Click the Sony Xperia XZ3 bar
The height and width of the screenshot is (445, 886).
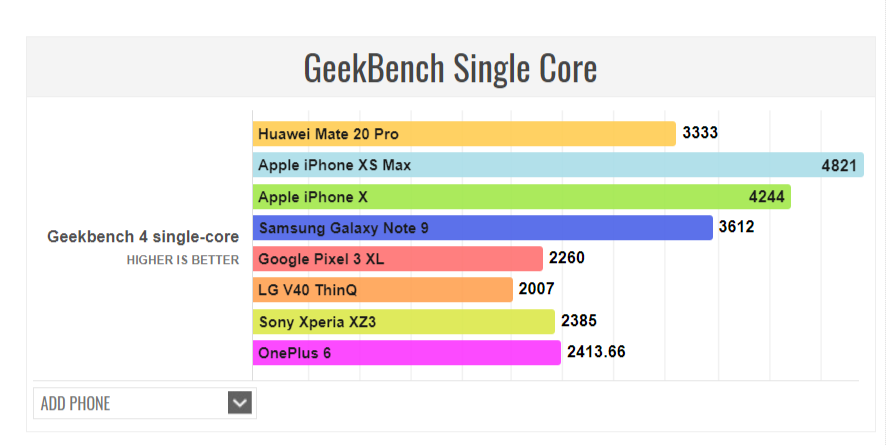point(403,321)
